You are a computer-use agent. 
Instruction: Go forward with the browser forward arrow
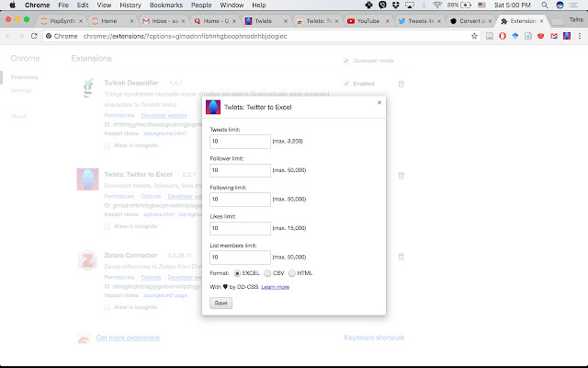pos(21,36)
